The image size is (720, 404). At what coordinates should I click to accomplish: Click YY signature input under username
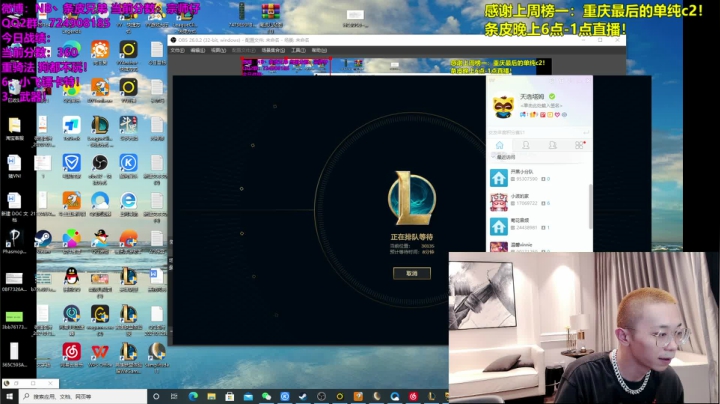[541, 106]
